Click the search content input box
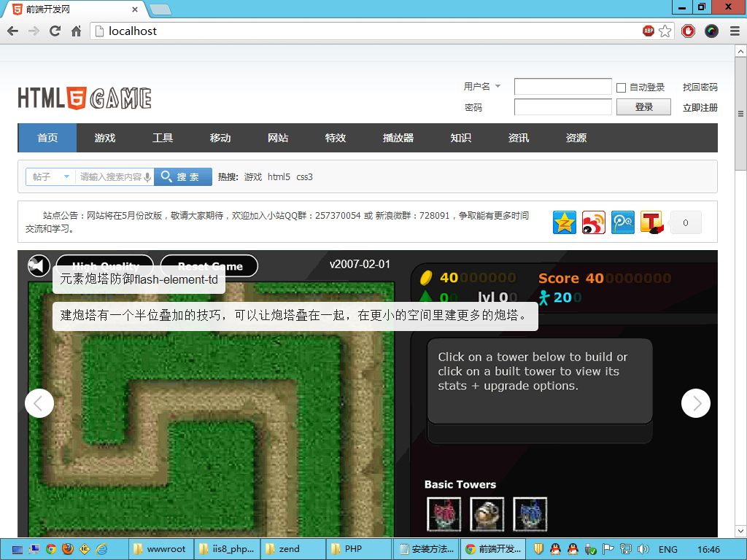 [111, 176]
